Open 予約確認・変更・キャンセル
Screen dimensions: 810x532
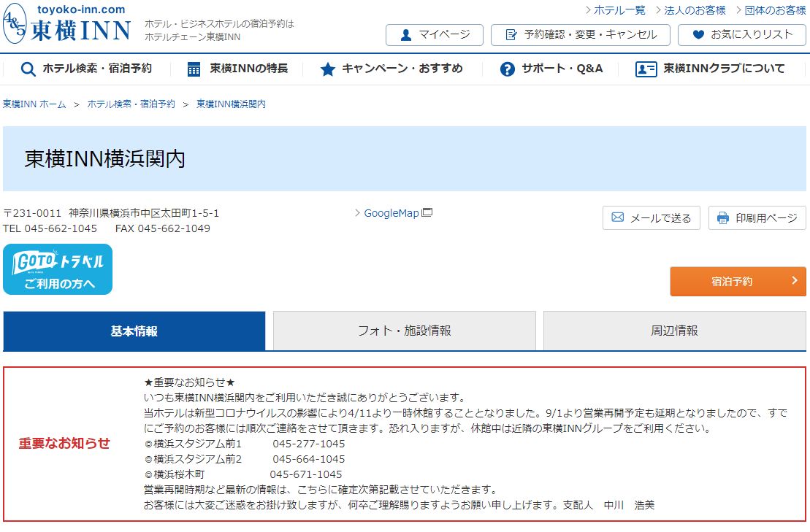pyautogui.click(x=580, y=35)
